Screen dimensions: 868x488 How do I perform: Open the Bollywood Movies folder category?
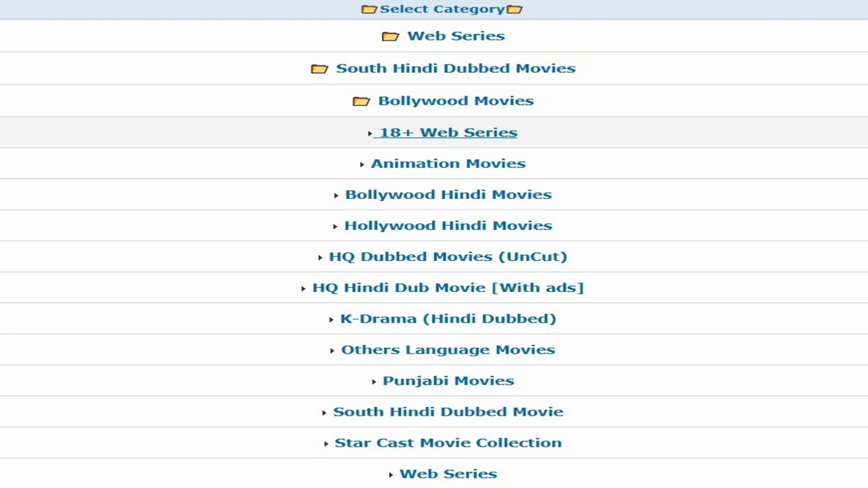click(x=456, y=101)
